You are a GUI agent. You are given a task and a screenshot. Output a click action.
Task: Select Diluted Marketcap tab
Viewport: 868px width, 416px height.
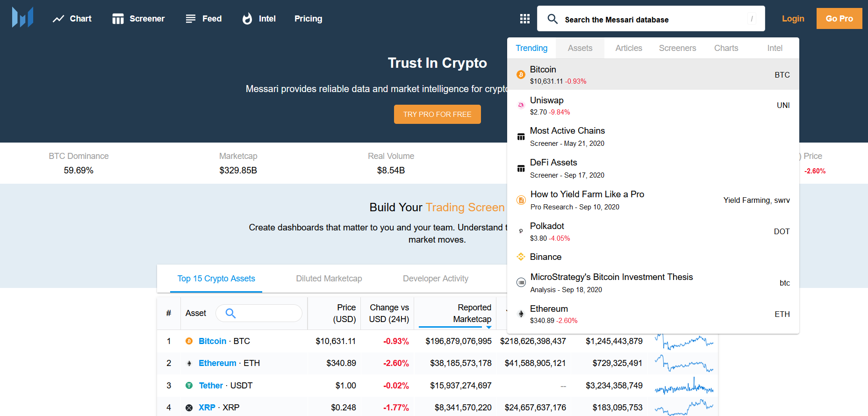pyautogui.click(x=329, y=279)
